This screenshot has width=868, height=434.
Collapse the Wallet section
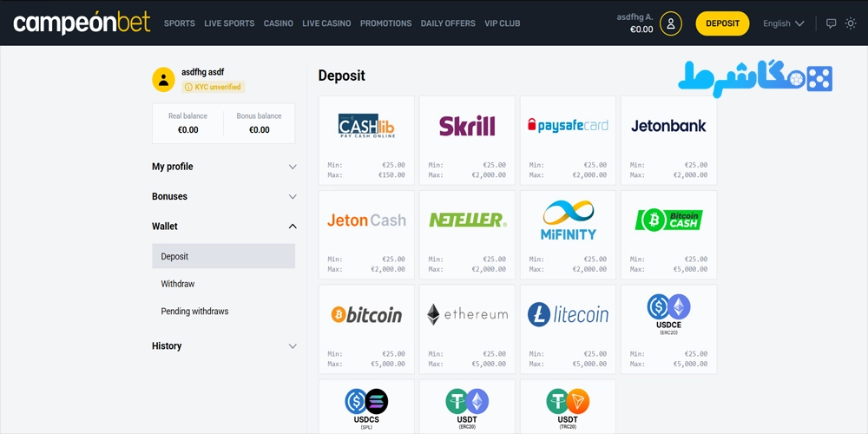pyautogui.click(x=224, y=227)
